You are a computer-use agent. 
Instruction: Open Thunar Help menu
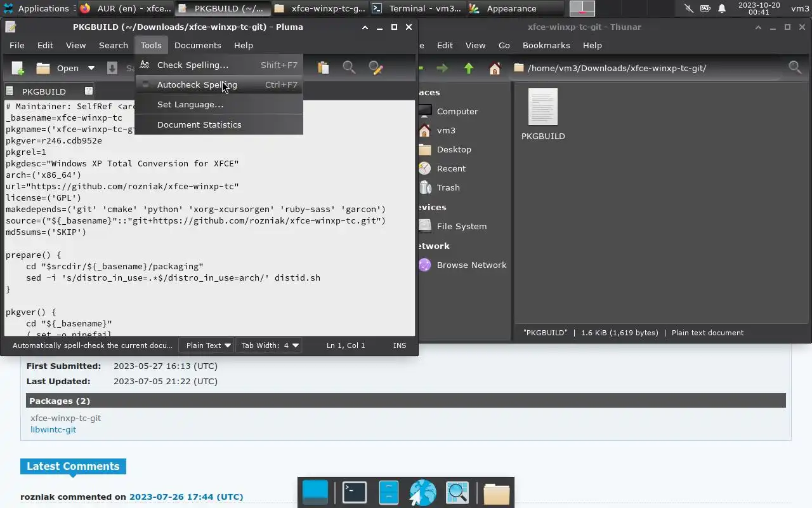click(593, 45)
